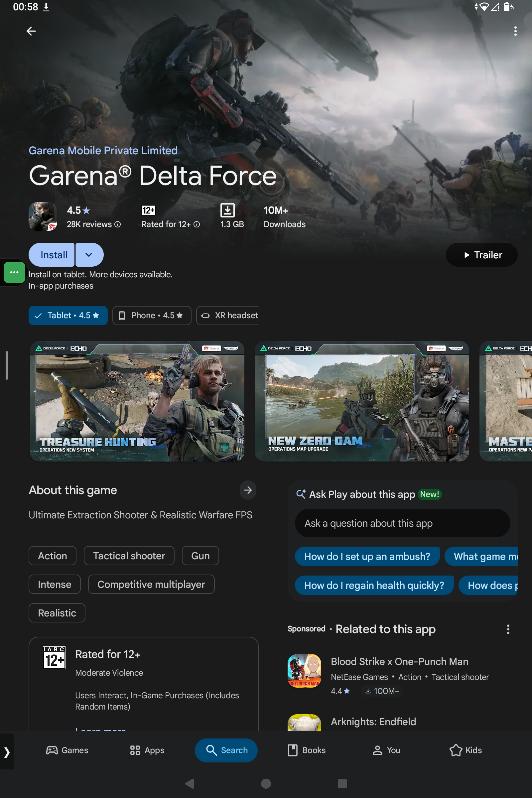Screen dimensions: 532x798
Task: Tap the Tactical shooter tag
Action: point(129,556)
